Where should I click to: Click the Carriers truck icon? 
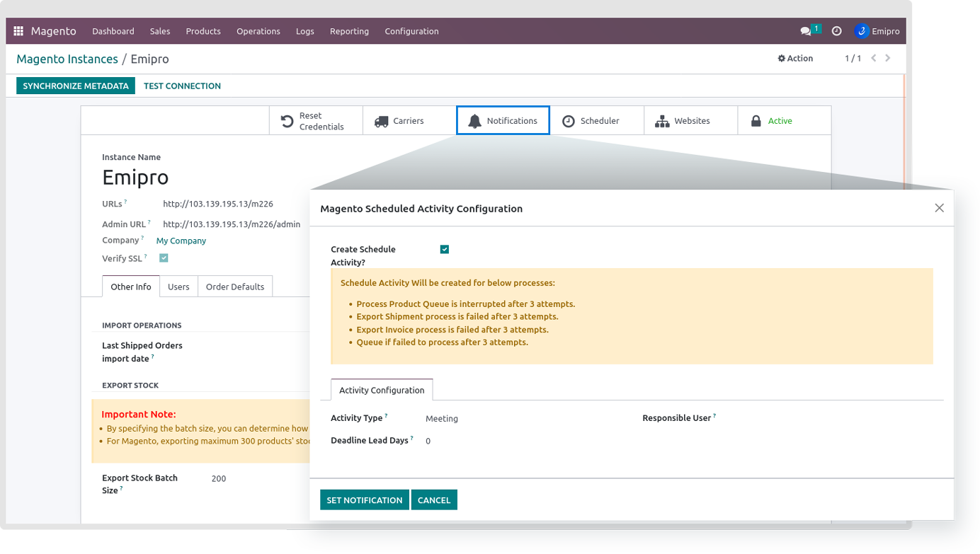[x=381, y=121]
